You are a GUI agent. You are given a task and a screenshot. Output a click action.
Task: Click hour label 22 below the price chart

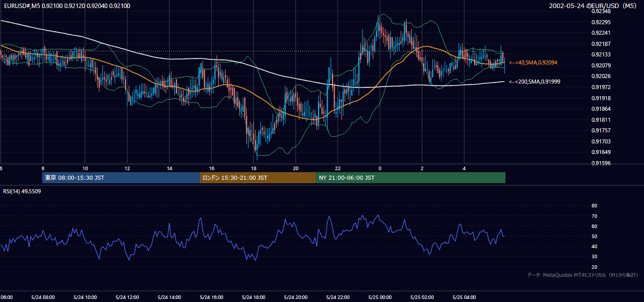click(x=338, y=168)
